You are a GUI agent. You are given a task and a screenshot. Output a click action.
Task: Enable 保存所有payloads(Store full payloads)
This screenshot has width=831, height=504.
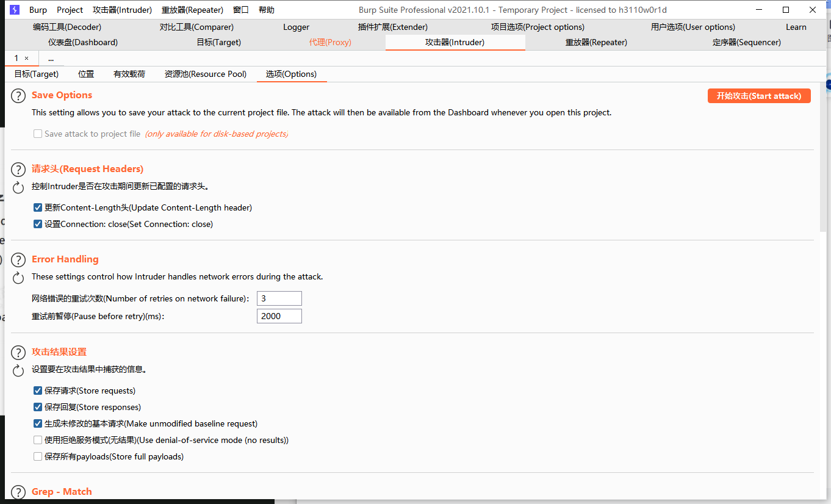[x=37, y=456]
